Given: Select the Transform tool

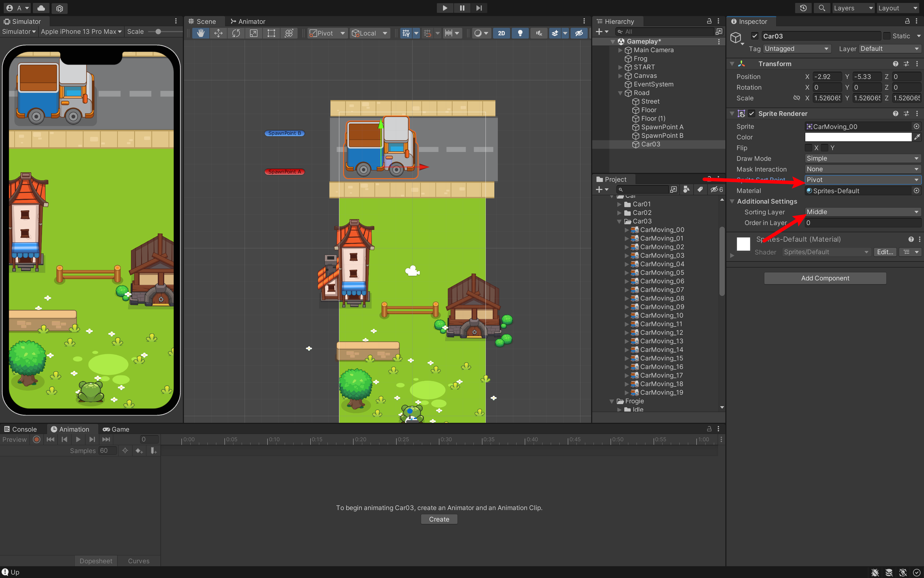Looking at the screenshot, I should tap(289, 33).
